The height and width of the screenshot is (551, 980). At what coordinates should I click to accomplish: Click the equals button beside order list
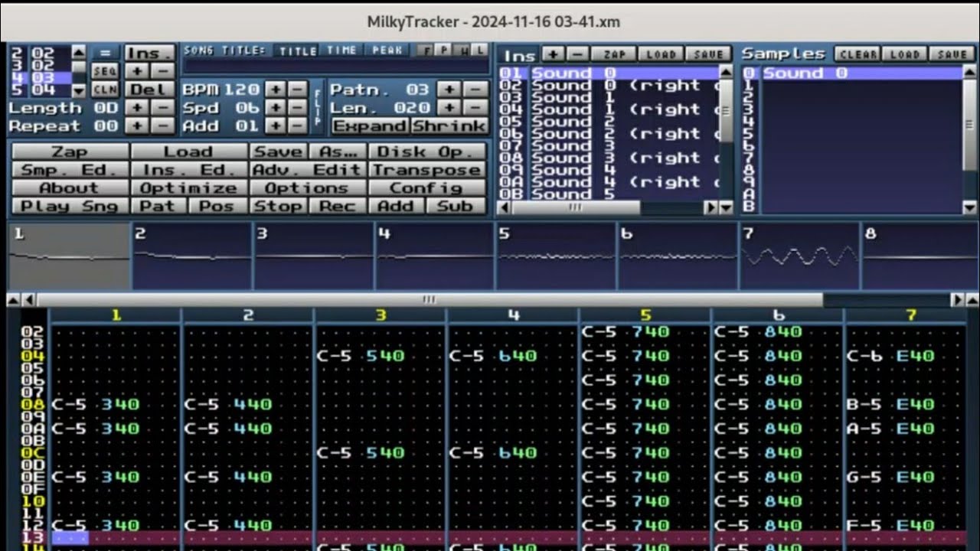105,53
